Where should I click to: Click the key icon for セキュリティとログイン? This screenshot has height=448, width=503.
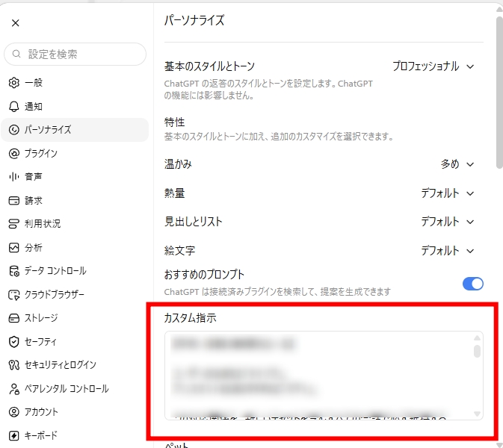13,365
